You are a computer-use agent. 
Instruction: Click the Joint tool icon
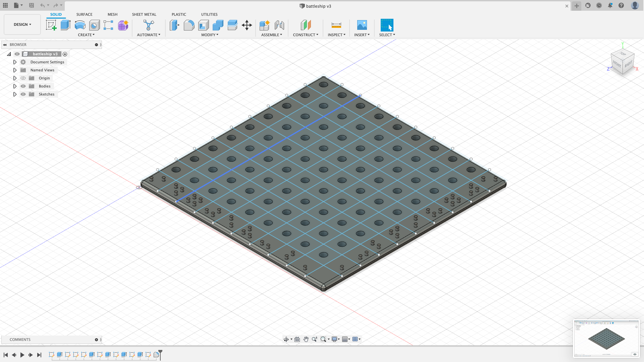point(279,25)
